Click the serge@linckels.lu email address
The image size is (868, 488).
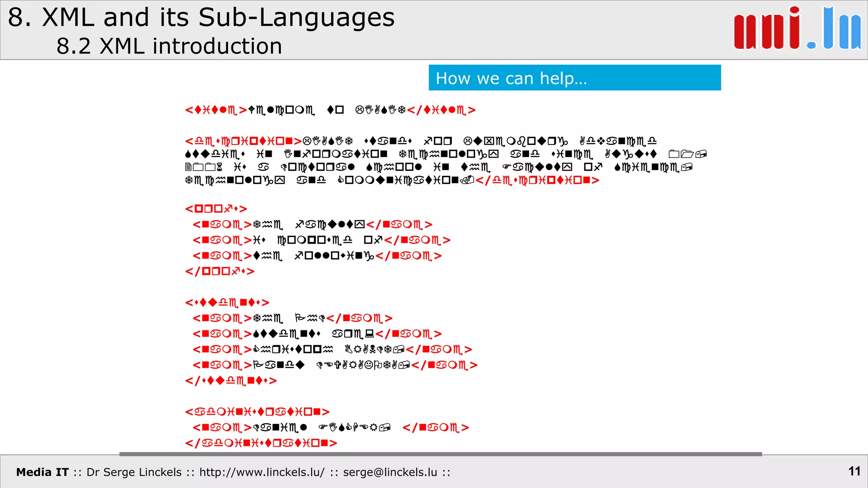(389, 472)
